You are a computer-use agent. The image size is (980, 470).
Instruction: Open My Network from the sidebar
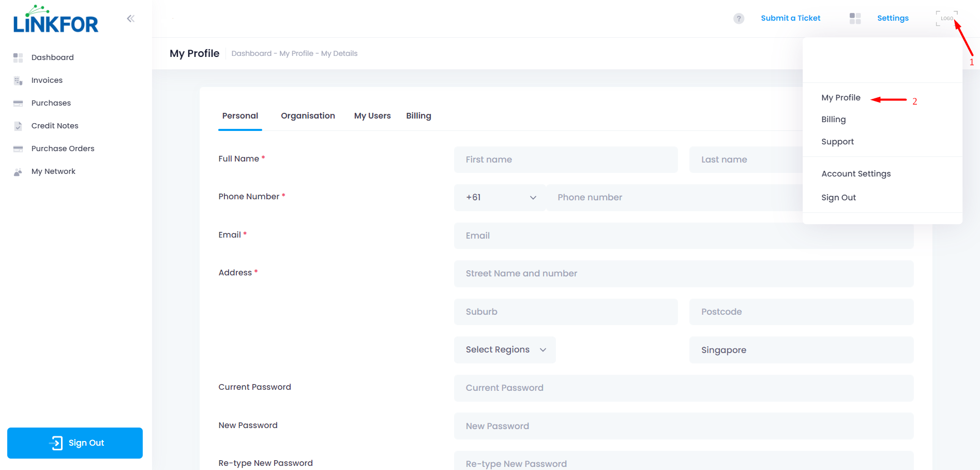click(53, 171)
